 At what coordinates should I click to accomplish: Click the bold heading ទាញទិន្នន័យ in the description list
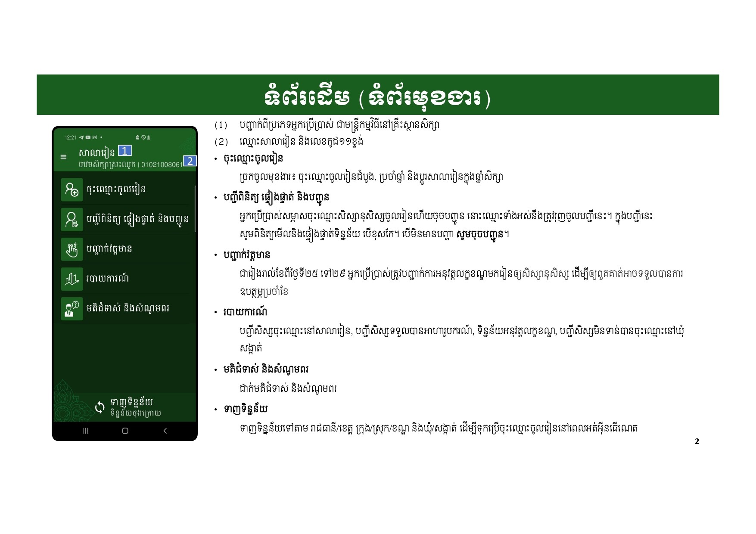[246, 409]
